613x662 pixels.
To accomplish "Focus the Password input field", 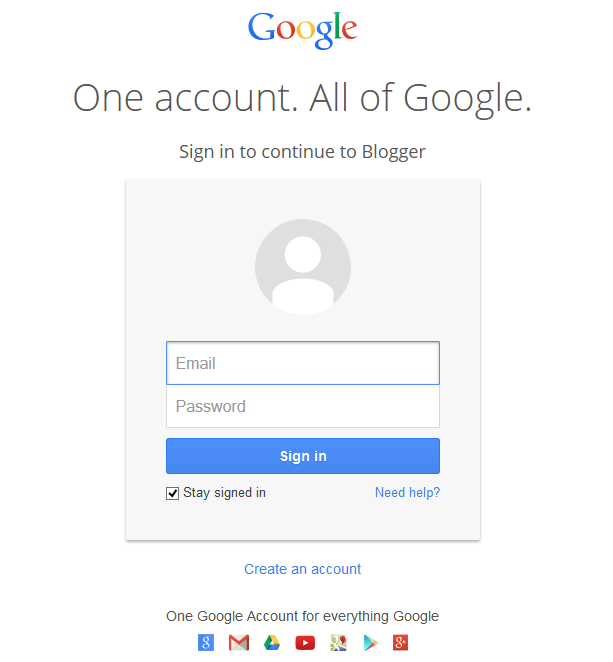I will point(303,406).
